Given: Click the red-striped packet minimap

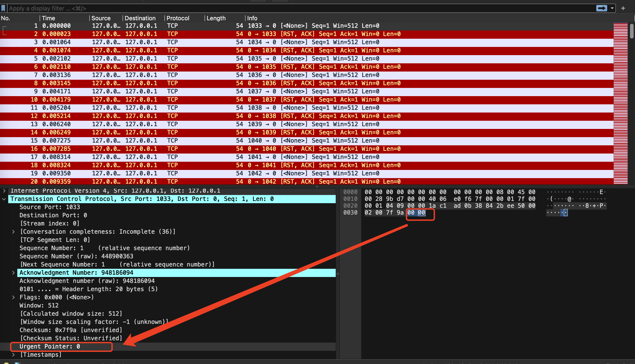Looking at the screenshot, I should pos(620,103).
